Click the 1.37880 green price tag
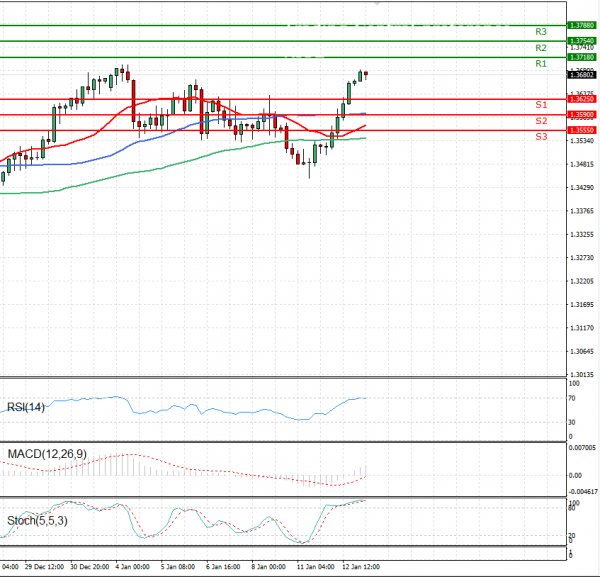This screenshot has height=577, width=600. point(582,25)
